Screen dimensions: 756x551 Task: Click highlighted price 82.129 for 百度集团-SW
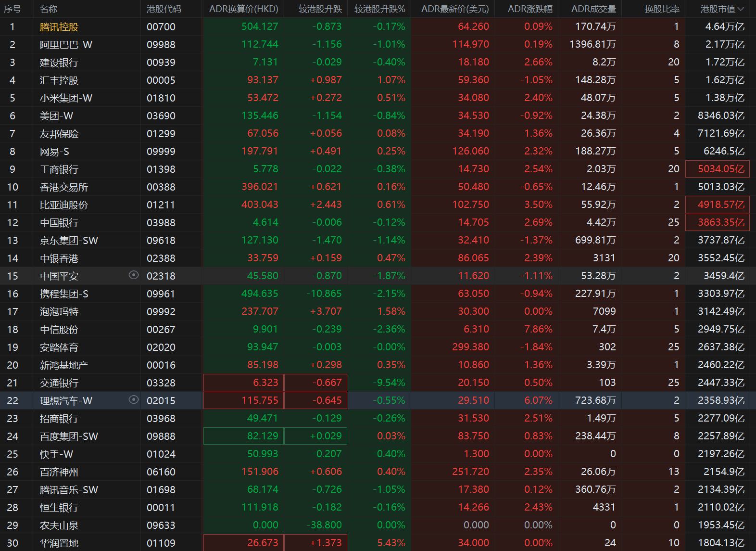click(243, 436)
